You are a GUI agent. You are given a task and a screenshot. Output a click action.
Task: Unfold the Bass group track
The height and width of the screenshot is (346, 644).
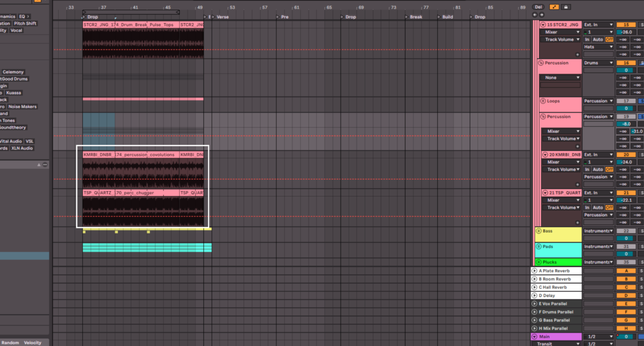point(539,231)
